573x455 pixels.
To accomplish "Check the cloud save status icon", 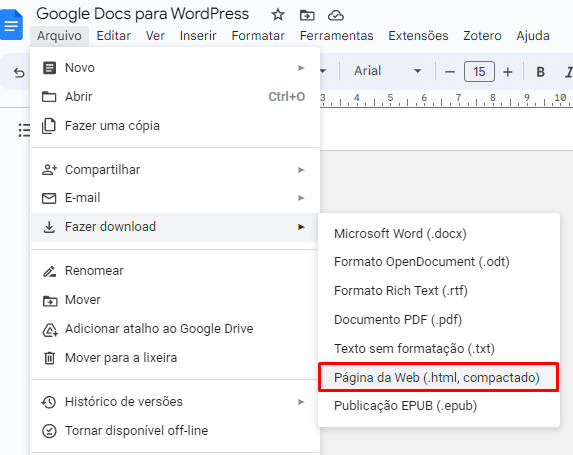I will 335,15.
